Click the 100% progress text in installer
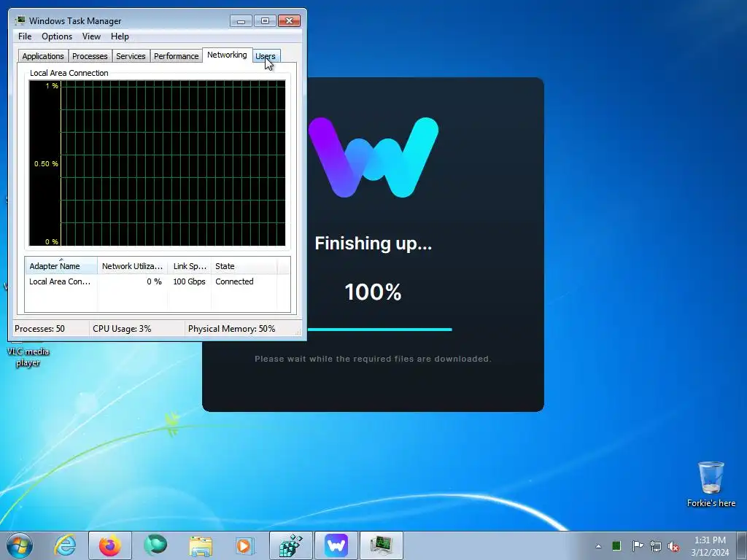This screenshot has width=747, height=560. click(x=373, y=292)
